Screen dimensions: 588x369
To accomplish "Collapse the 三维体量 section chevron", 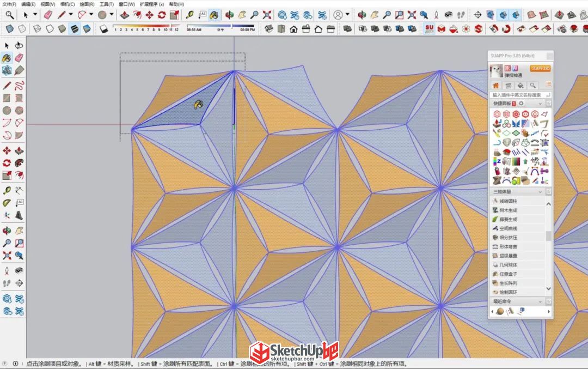I will (x=541, y=192).
